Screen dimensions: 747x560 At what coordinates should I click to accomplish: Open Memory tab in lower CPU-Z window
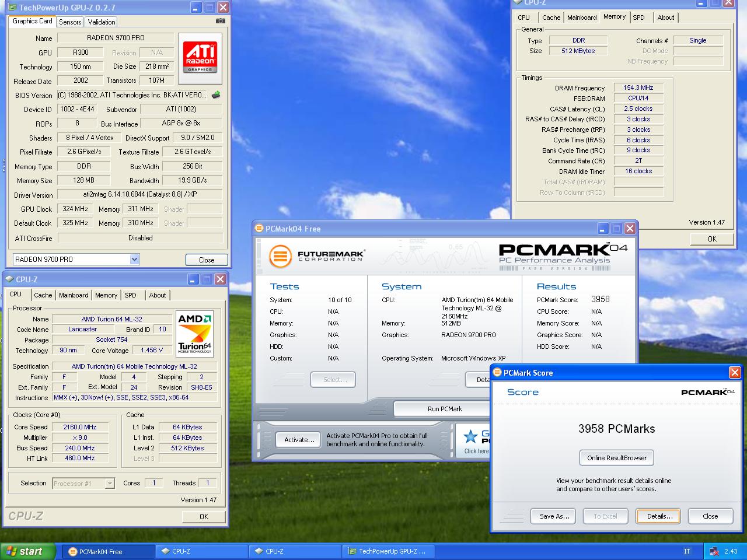106,295
